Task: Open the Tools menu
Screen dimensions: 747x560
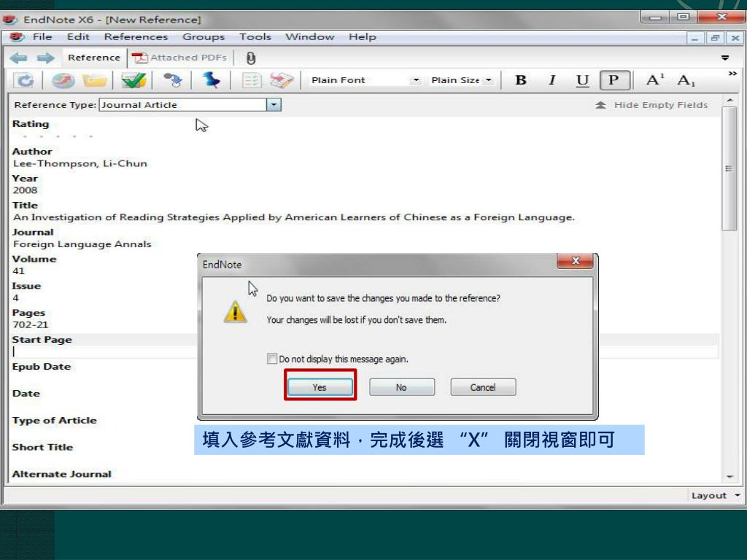Action: tap(255, 36)
